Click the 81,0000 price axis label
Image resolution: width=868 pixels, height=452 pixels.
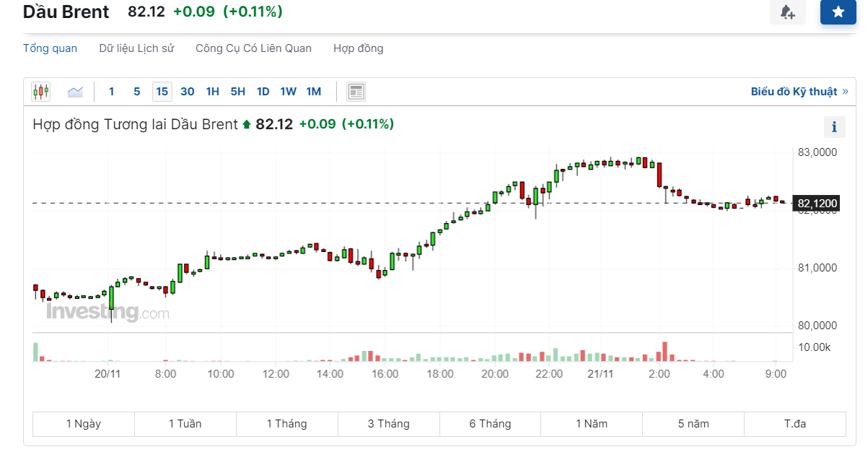tap(817, 268)
